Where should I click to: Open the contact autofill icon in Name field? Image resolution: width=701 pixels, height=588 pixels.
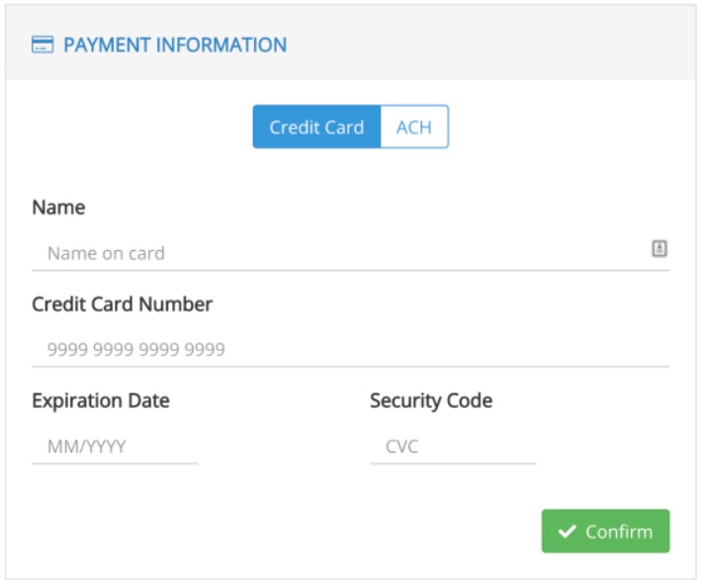pos(658,248)
